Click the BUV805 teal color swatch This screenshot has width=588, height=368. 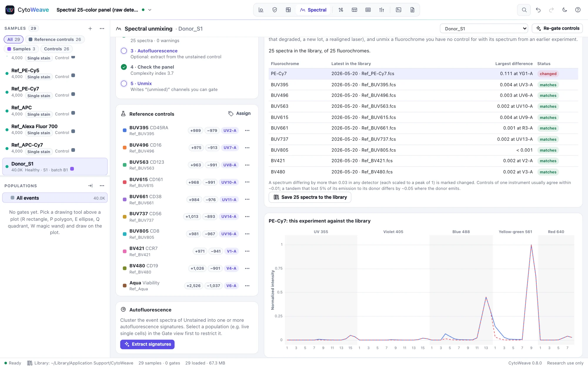click(x=124, y=234)
